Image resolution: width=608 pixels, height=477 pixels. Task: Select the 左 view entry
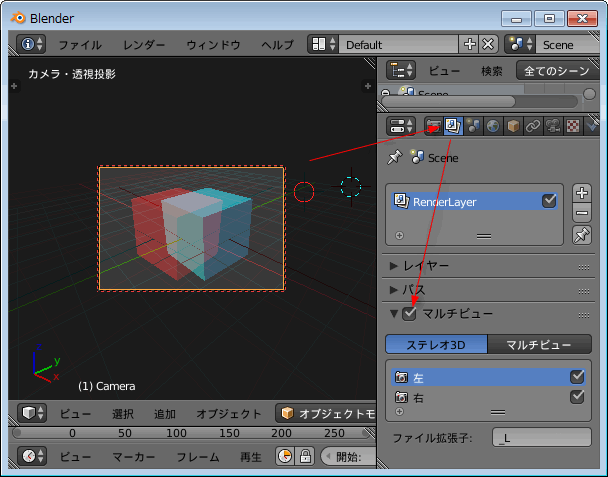click(488, 377)
